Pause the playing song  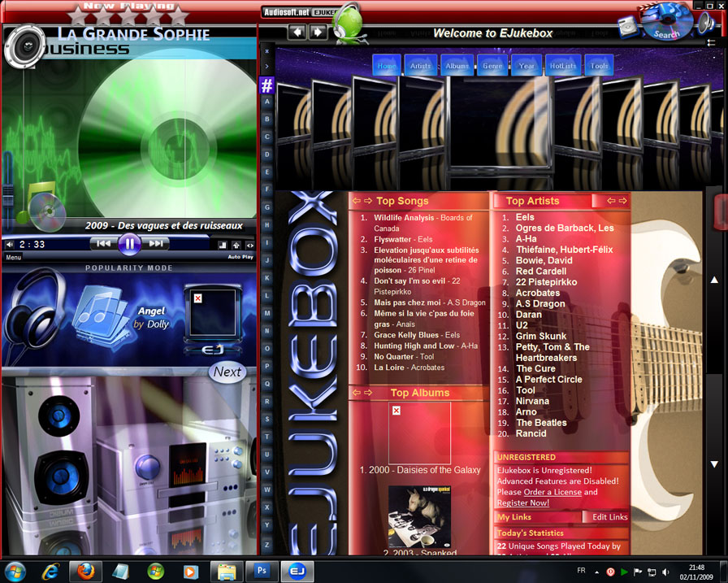tap(129, 243)
